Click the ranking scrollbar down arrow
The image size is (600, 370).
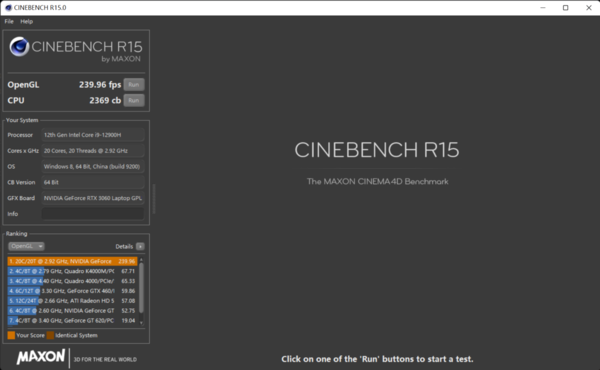tap(141, 323)
